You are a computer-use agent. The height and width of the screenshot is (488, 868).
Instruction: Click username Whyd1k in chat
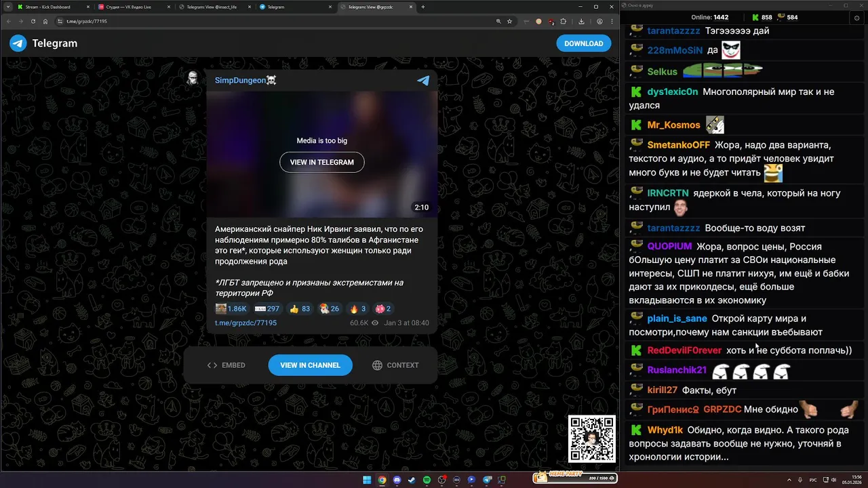point(665,430)
